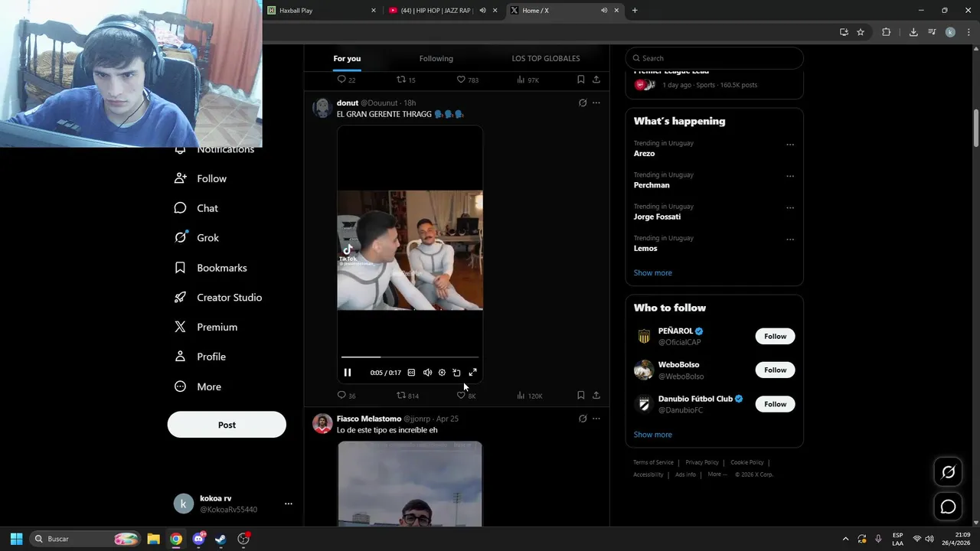Open Steam from the taskbar
Viewport: 980px width, 551px height.
coord(220,539)
